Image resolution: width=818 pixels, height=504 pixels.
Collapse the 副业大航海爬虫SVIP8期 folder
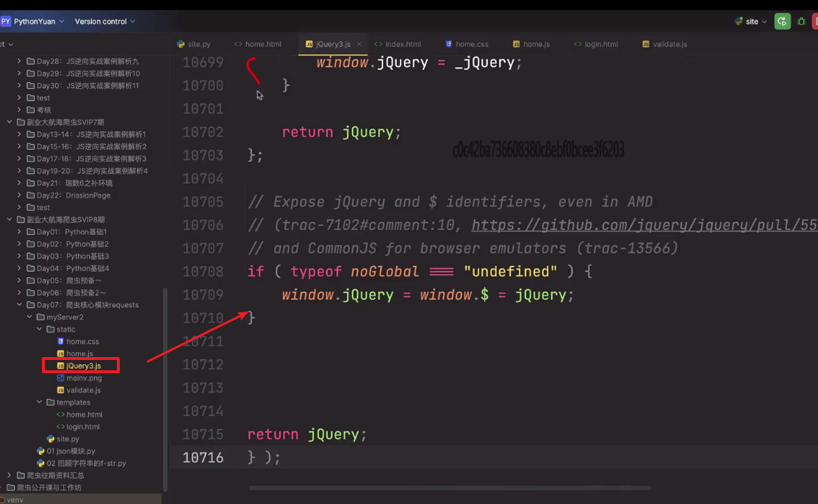[x=10, y=220]
